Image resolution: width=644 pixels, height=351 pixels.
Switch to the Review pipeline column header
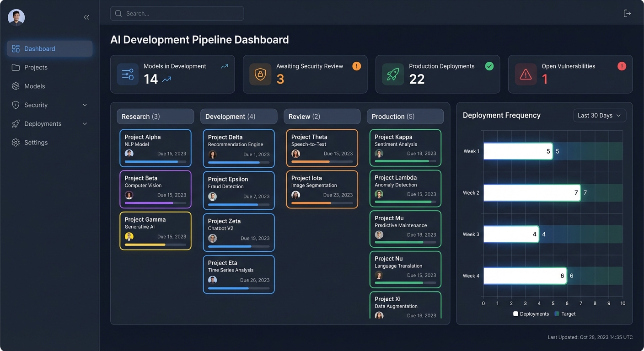(322, 116)
